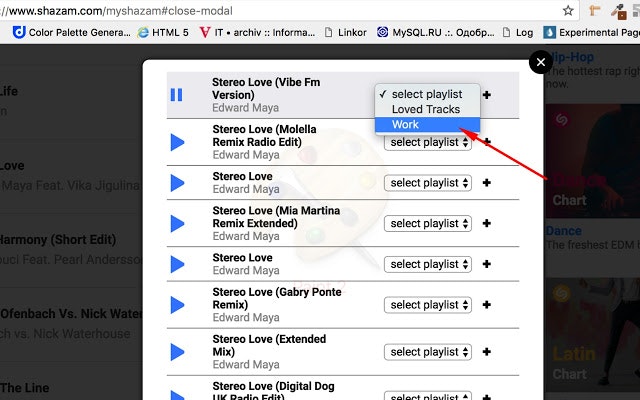640x400 pixels.
Task: Open the Dance Chart thumbnail
Action: pos(593,161)
